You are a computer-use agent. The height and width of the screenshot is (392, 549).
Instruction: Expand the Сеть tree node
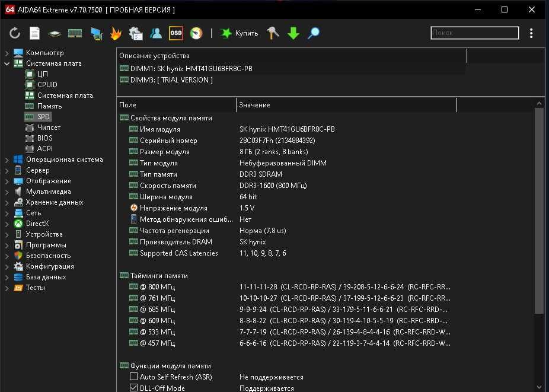tap(7, 213)
